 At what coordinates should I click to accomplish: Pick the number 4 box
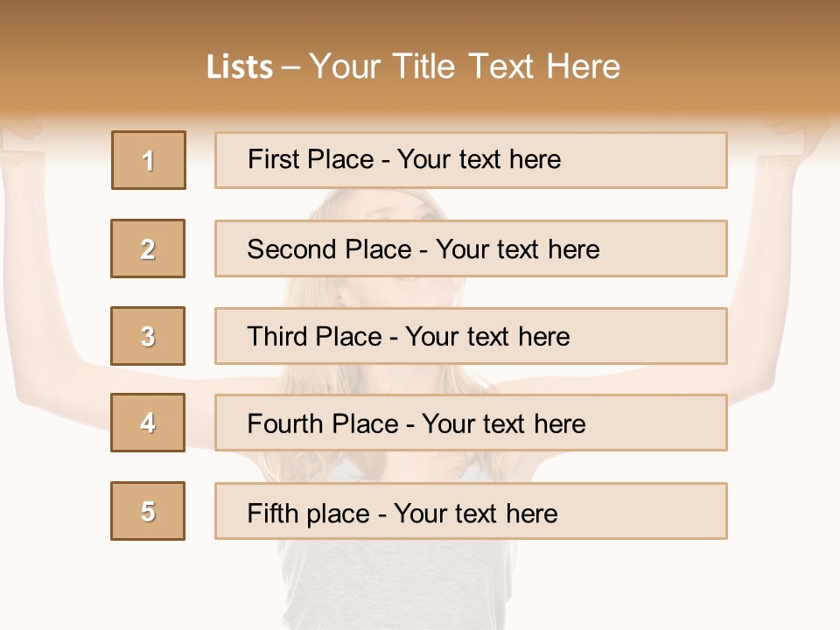(x=148, y=423)
